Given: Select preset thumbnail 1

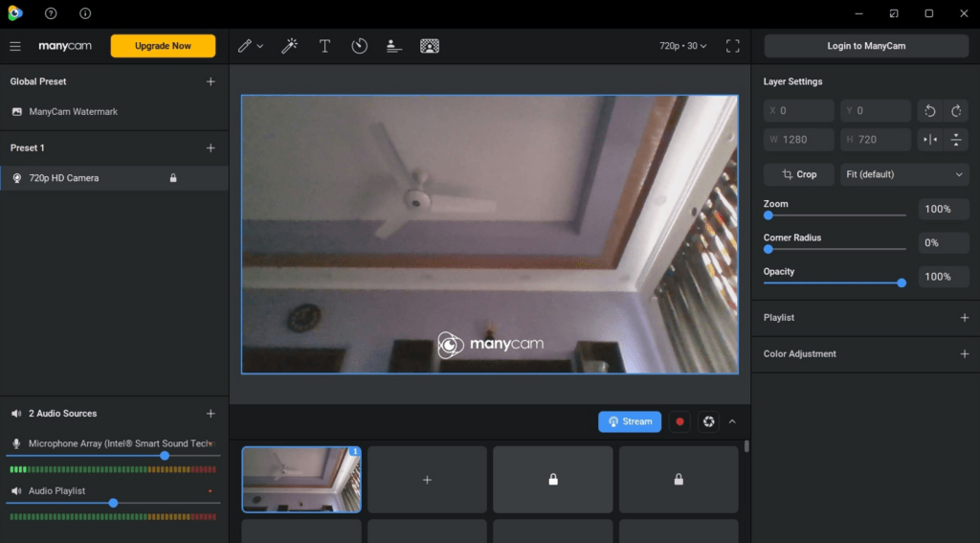Looking at the screenshot, I should [301, 480].
